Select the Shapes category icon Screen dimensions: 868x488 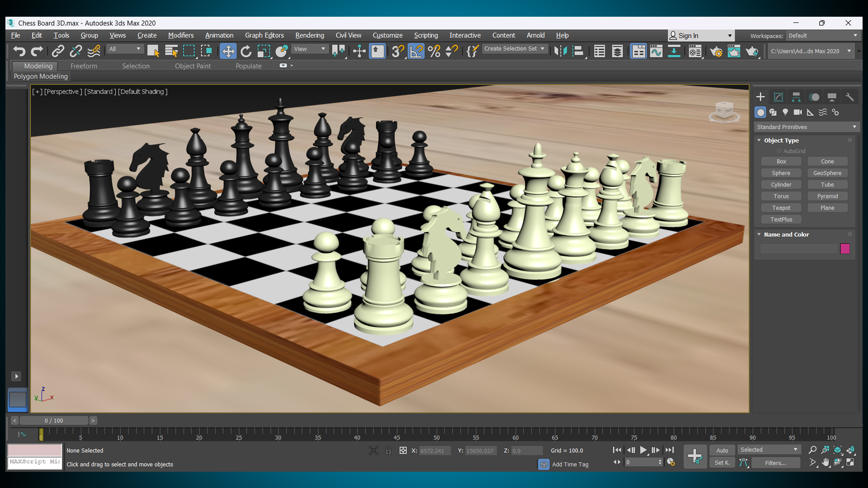pos(773,112)
